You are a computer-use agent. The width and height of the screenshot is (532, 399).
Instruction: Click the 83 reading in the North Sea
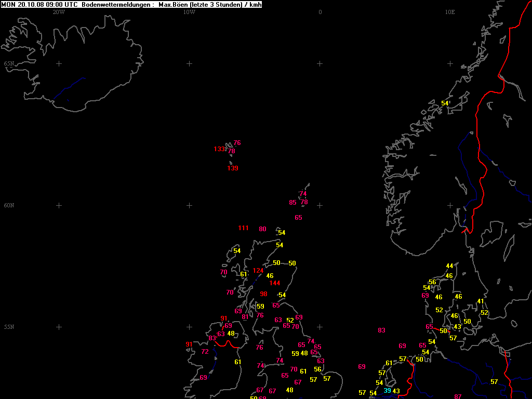click(x=381, y=330)
